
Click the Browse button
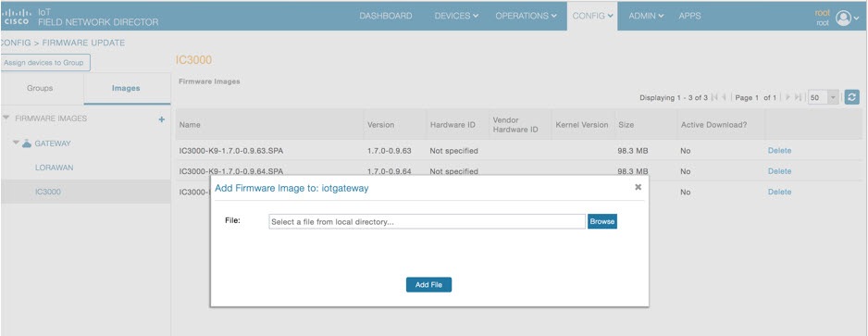(x=602, y=221)
